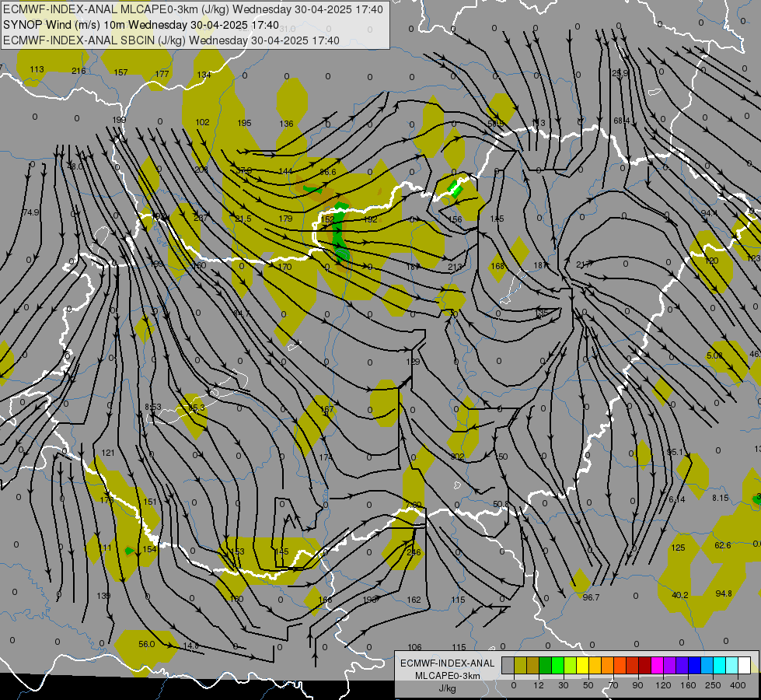Click the map value 96.7 near bottom-right

pyautogui.click(x=591, y=597)
